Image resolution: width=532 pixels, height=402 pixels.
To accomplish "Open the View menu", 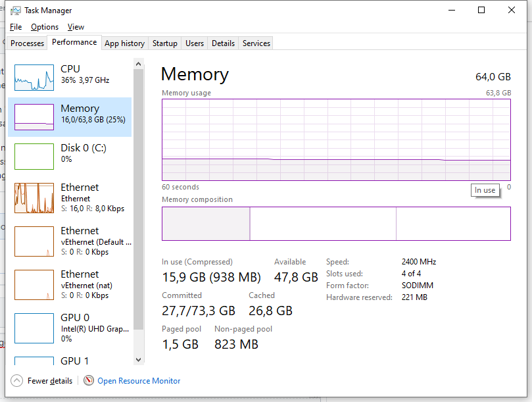I will coord(76,27).
